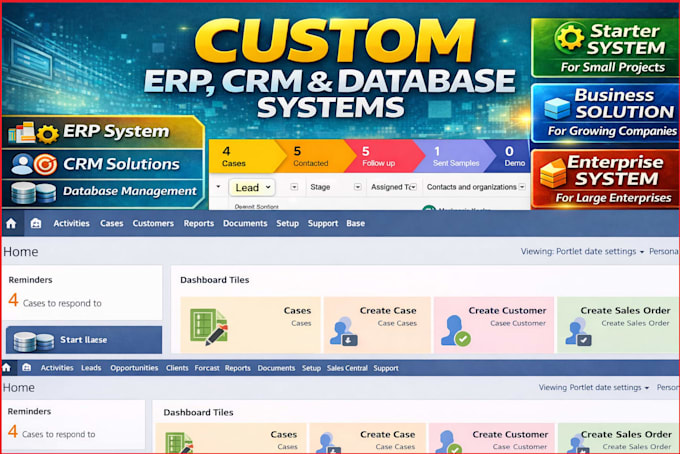The image size is (680, 454).
Task: Open Opportunities menu in lower navigation bar
Action: click(x=134, y=368)
